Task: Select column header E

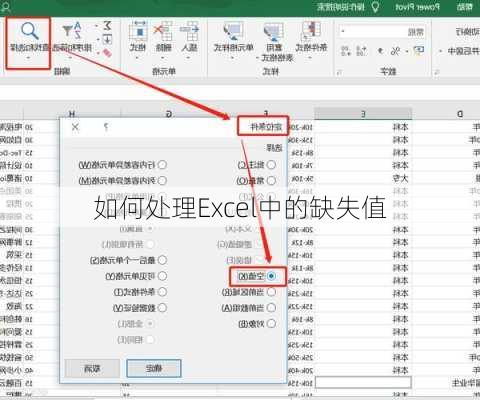Action: click(x=363, y=114)
